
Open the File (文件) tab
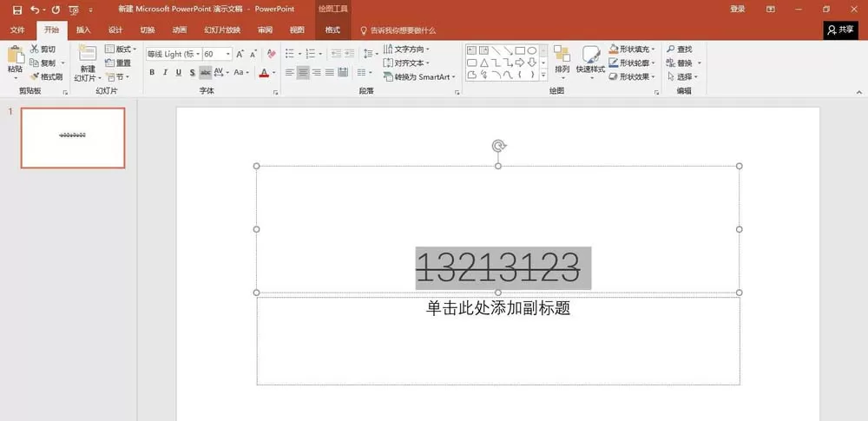point(17,30)
